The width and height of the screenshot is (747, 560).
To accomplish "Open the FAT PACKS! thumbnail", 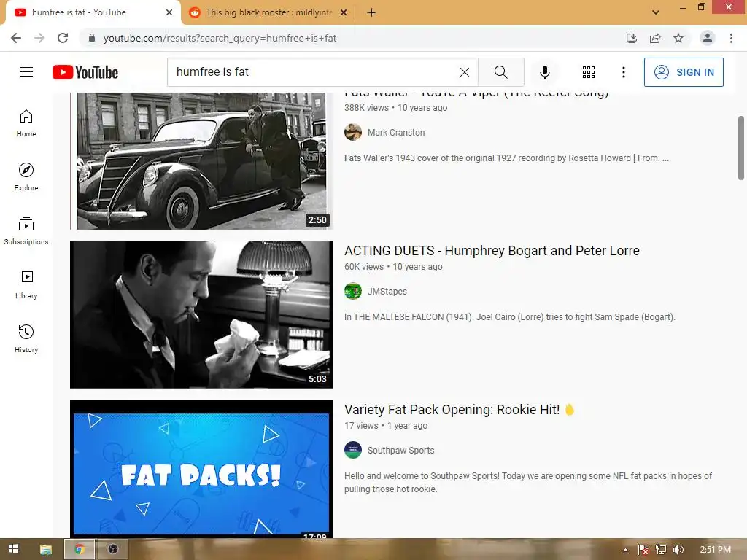I will pyautogui.click(x=201, y=470).
